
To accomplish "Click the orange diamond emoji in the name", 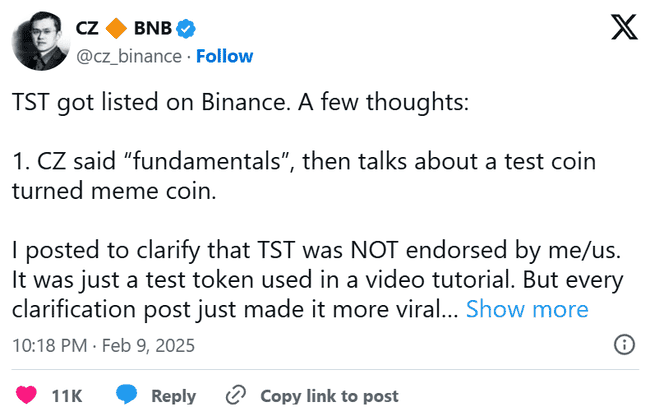I will (x=118, y=29).
